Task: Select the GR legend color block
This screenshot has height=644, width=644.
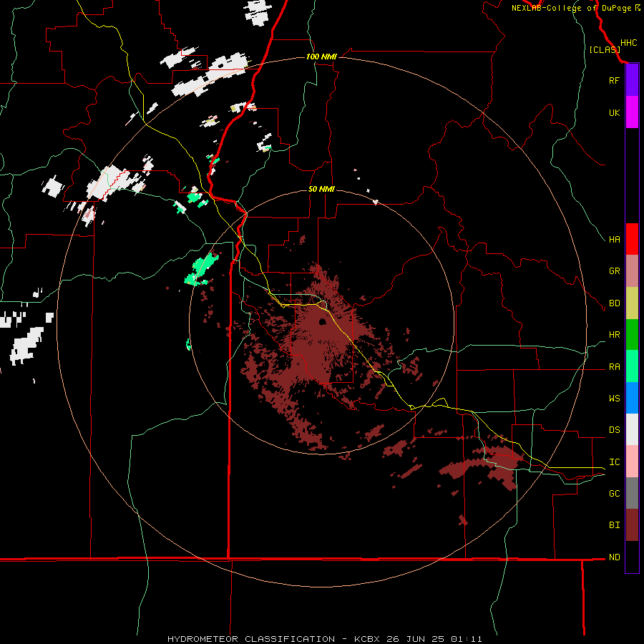Action: 632,271
